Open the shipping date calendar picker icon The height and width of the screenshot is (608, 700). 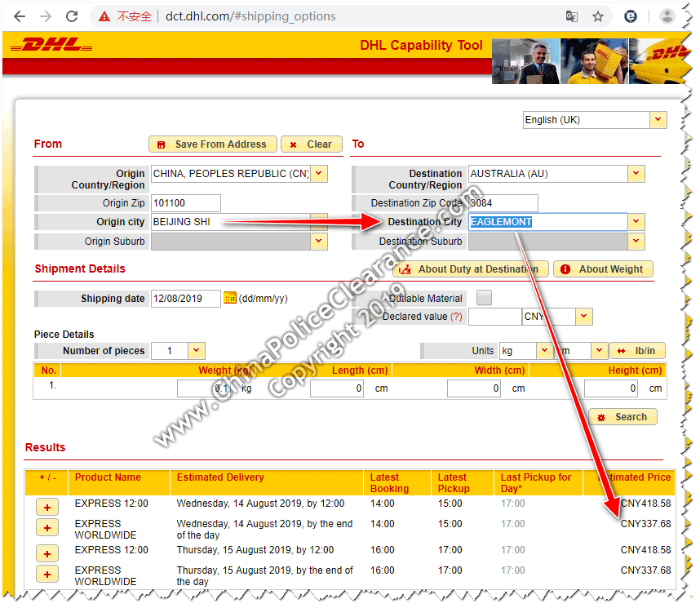pyautogui.click(x=230, y=298)
